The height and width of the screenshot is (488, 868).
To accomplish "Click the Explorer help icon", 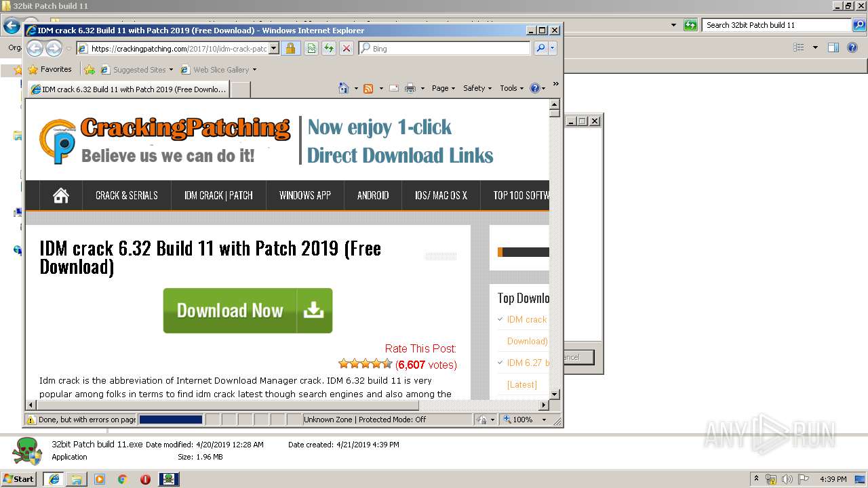I will pyautogui.click(x=852, y=47).
